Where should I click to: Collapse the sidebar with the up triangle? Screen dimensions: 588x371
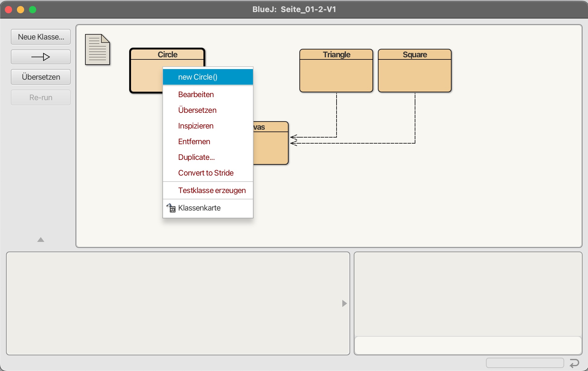41,240
